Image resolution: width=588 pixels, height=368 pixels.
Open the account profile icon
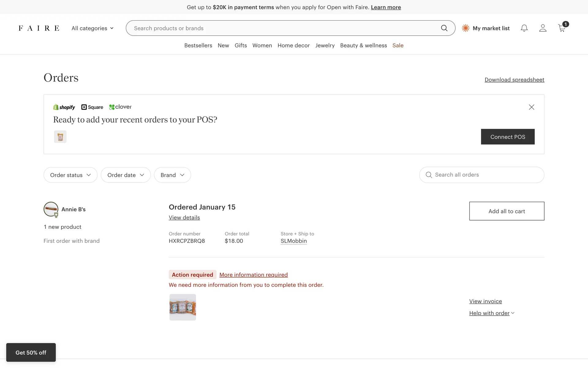543,28
